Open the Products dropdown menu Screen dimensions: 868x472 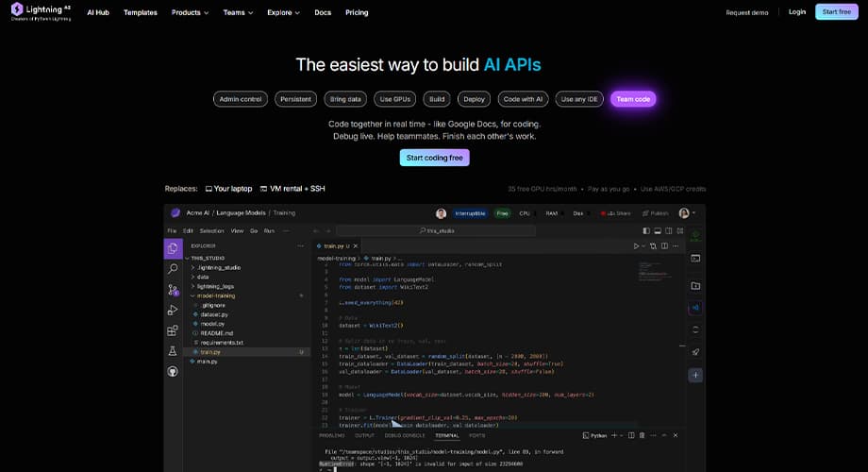[x=190, y=12]
